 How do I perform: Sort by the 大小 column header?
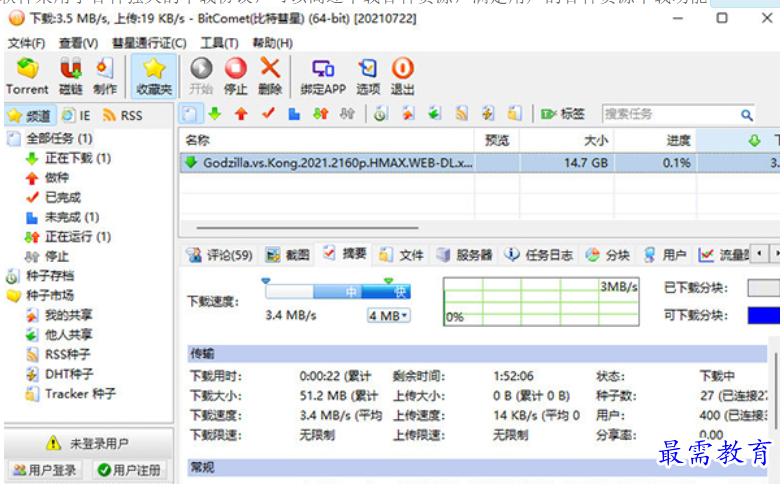point(567,140)
